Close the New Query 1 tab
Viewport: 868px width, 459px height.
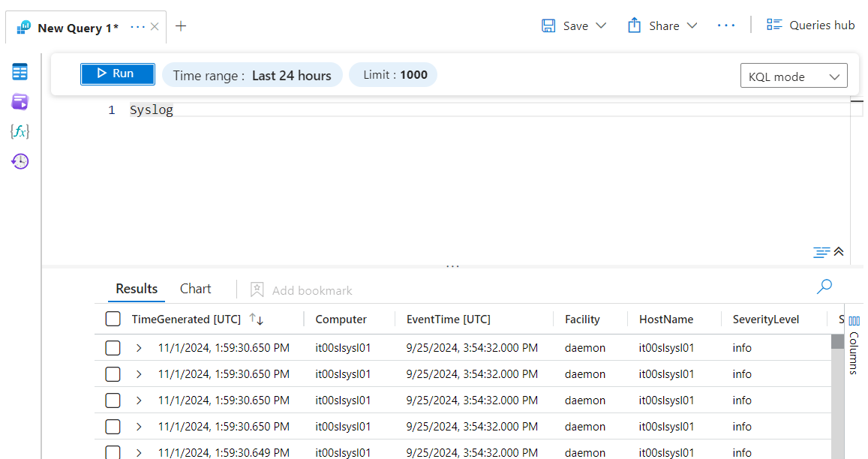(155, 26)
